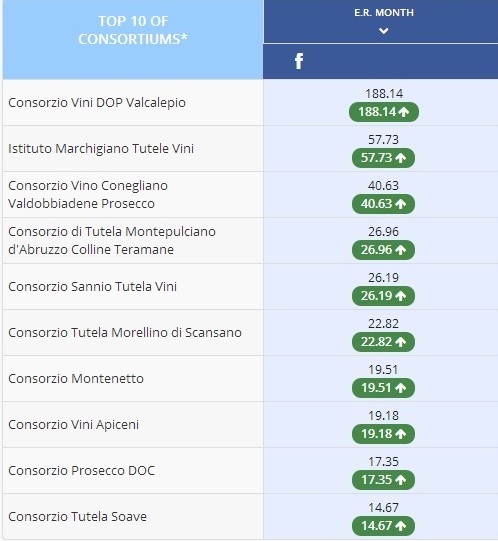Click the Facebook icon in the header
This screenshot has width=498, height=541.
299,61
